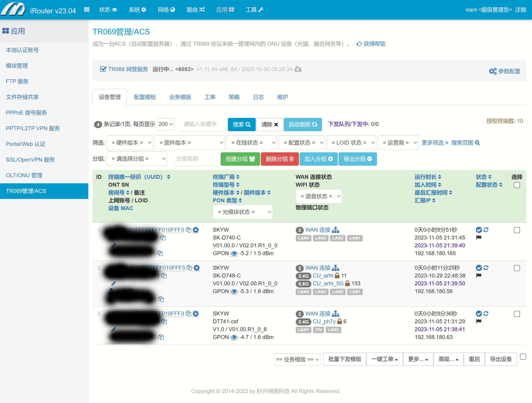The height and width of the screenshot is (403, 532).
Task: Click gear icon for device row 3
Action: click(x=196, y=314)
